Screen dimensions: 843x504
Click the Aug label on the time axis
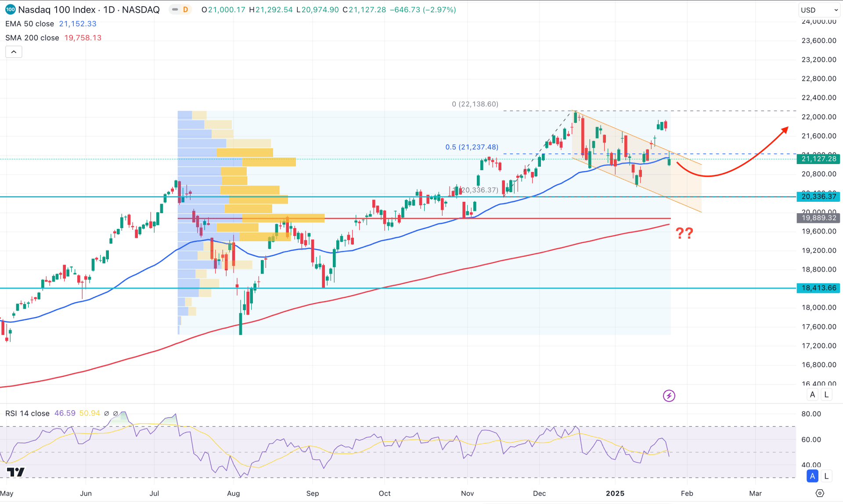[x=233, y=493]
